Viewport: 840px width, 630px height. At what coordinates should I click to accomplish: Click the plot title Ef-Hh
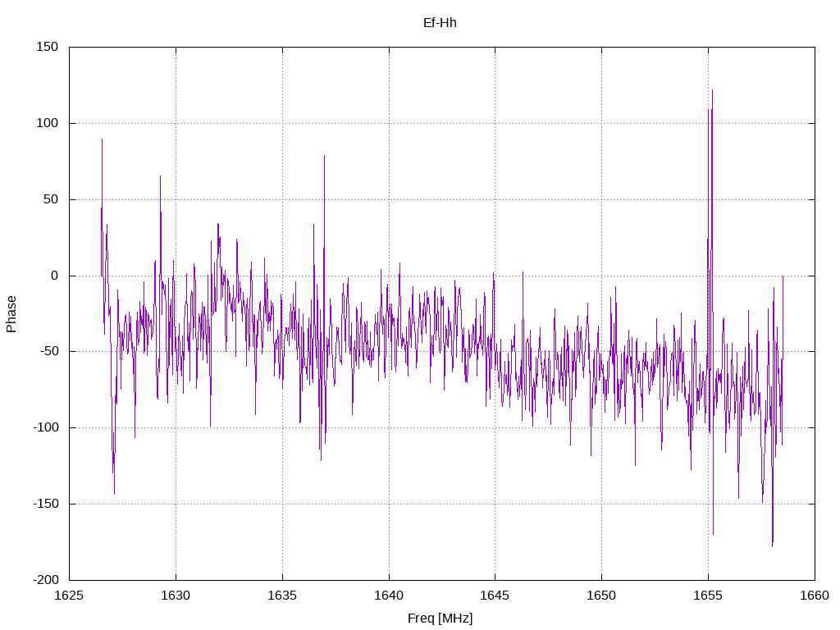pos(440,23)
